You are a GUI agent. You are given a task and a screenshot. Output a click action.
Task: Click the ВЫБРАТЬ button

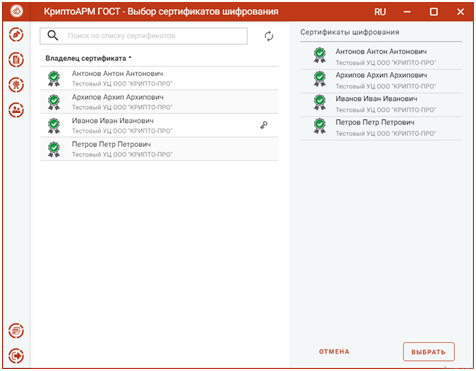(x=428, y=352)
